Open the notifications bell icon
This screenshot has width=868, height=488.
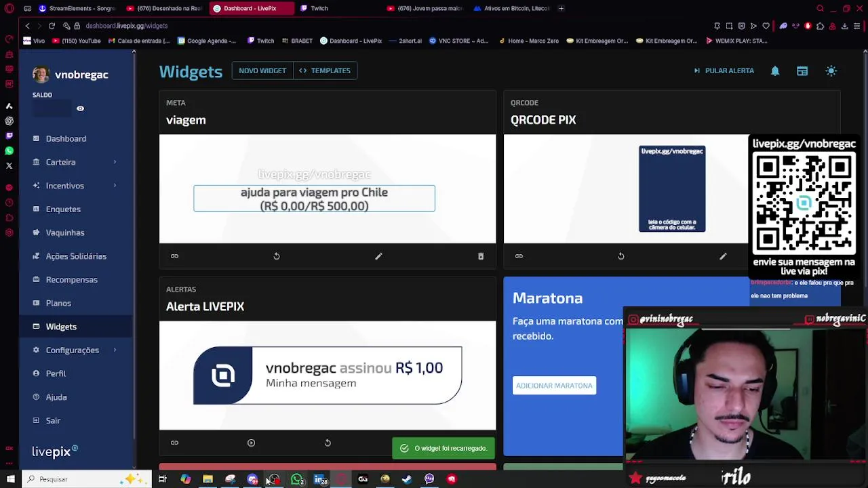pos(775,70)
